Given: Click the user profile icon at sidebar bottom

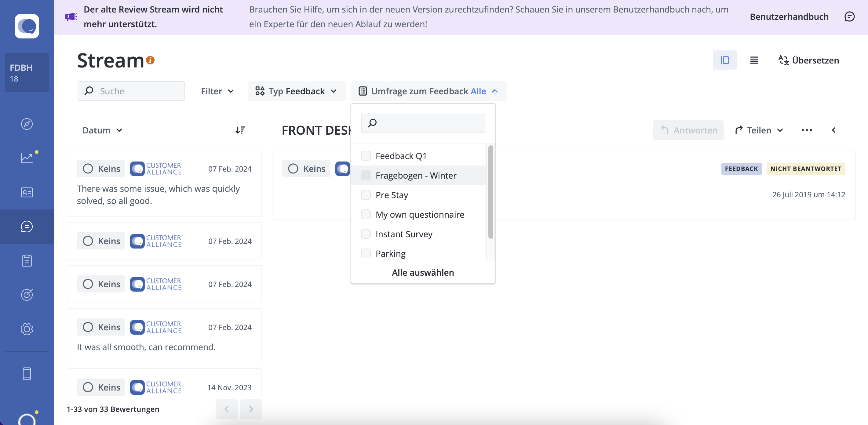Looking at the screenshot, I should tap(27, 419).
